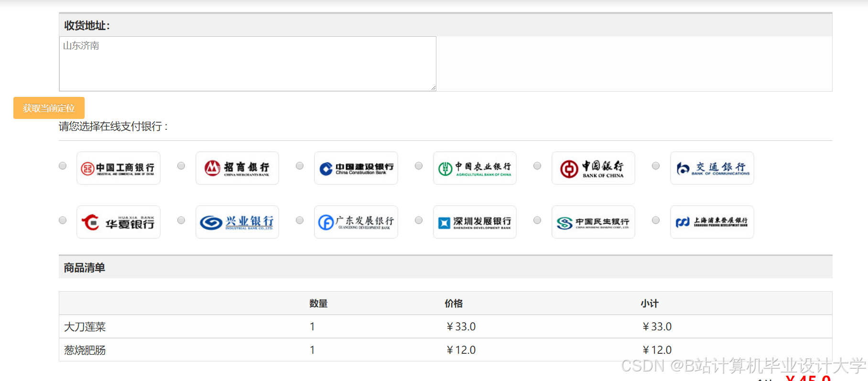
Task: Select the radio button for 中国建设银行
Action: click(300, 166)
